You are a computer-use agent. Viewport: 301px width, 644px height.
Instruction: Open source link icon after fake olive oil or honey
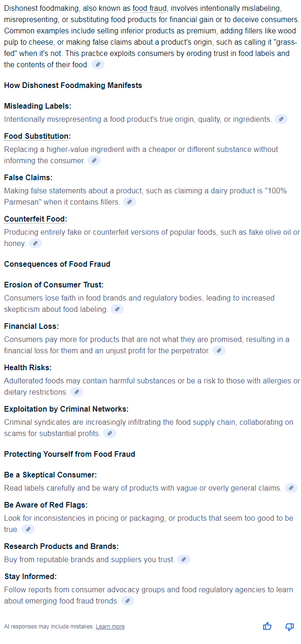tap(35, 244)
